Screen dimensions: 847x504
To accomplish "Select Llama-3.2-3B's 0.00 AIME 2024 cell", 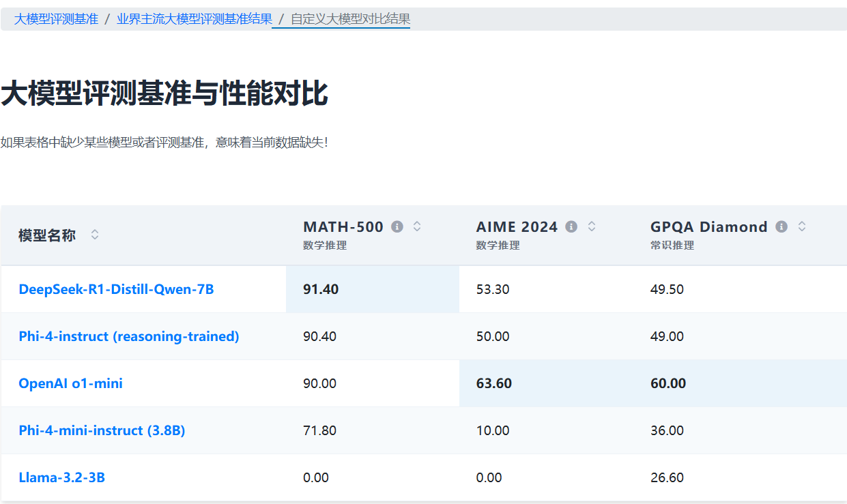I will click(546, 477).
